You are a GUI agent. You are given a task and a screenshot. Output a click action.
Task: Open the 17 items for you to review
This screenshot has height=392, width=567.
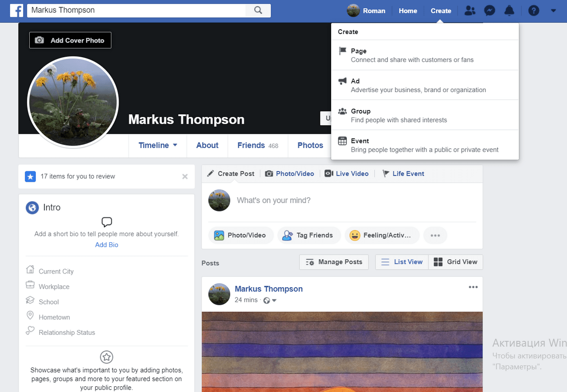coord(78,177)
